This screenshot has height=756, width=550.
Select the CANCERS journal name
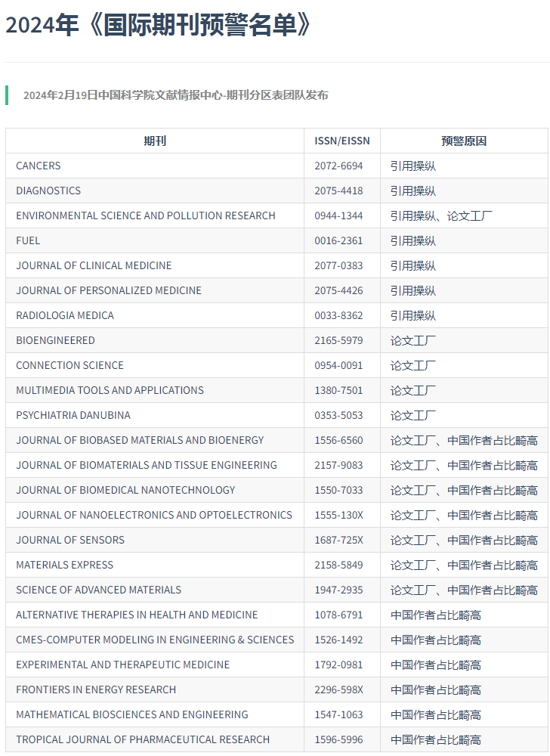click(39, 166)
